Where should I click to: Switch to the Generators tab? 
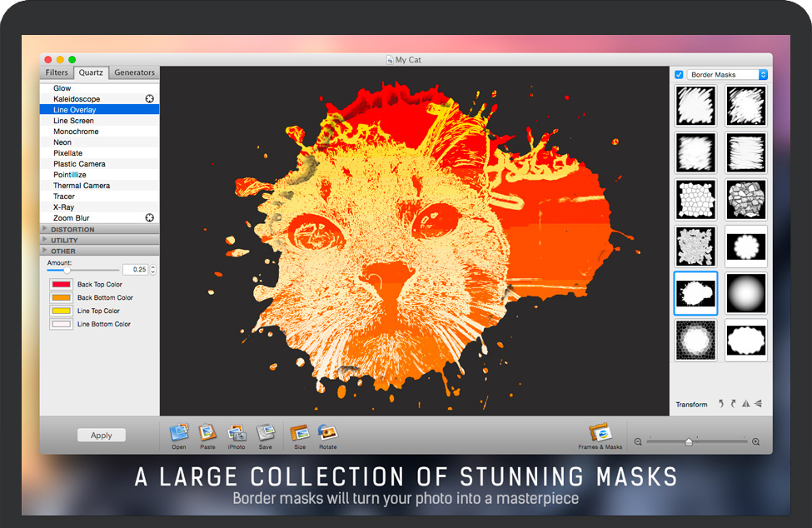(x=134, y=72)
